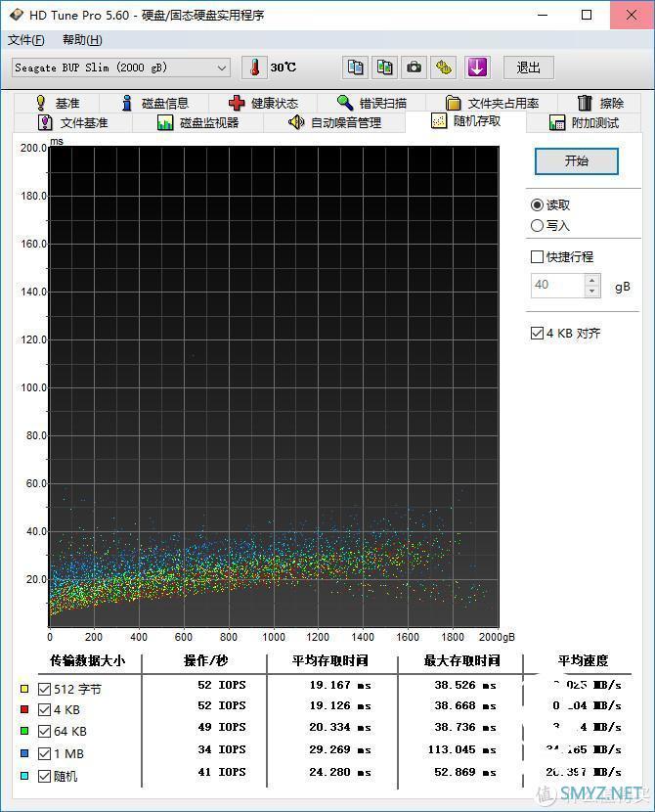Image resolution: width=655 pixels, height=812 pixels.
Task: Click the 操作/秒 column header
Action: point(205,660)
